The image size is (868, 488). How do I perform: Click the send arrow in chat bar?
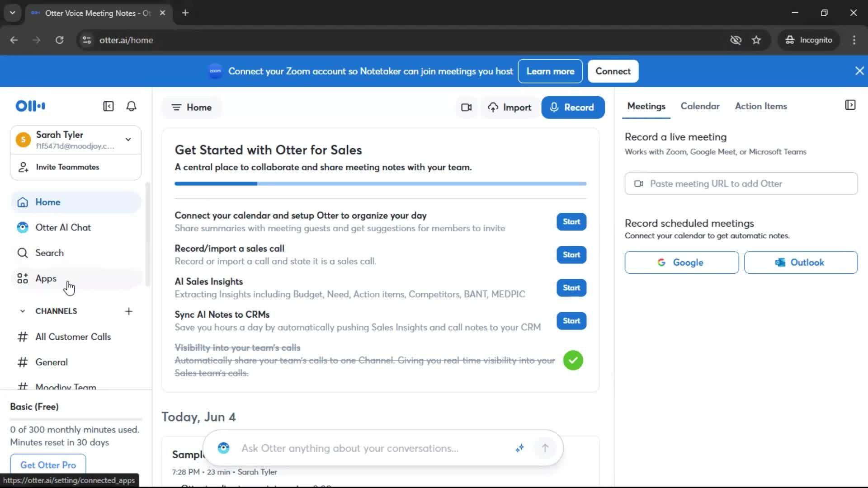tap(545, 448)
